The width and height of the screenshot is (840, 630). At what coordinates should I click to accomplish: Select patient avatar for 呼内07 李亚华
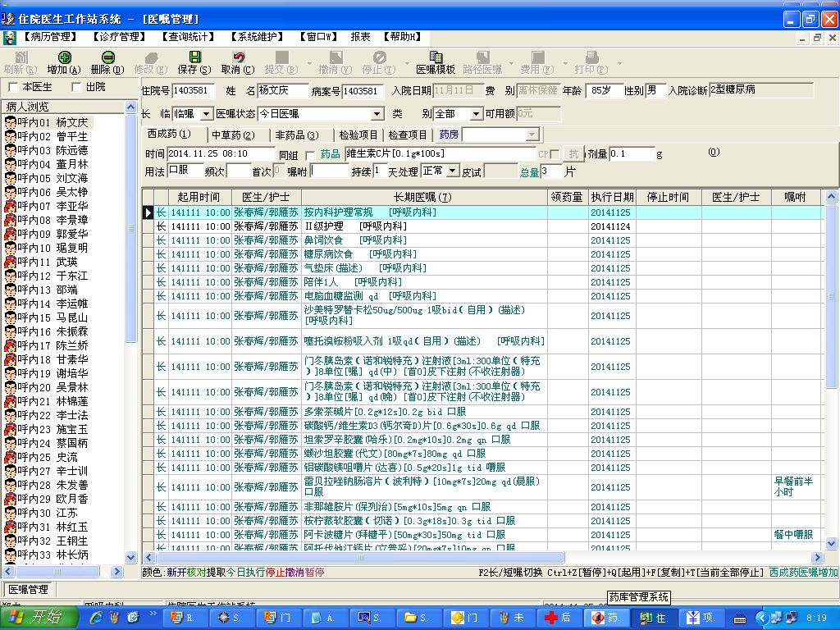(10, 206)
